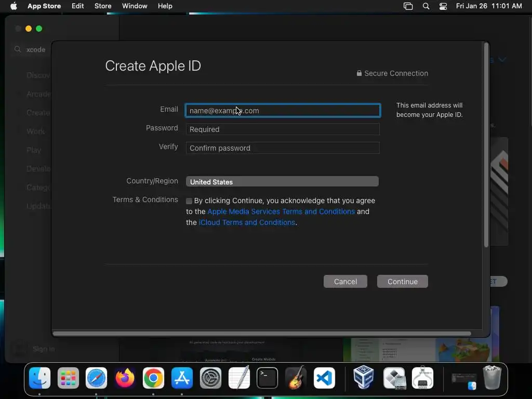Click the dialog's vertical scrollbar
The image size is (532, 399).
pos(486,145)
